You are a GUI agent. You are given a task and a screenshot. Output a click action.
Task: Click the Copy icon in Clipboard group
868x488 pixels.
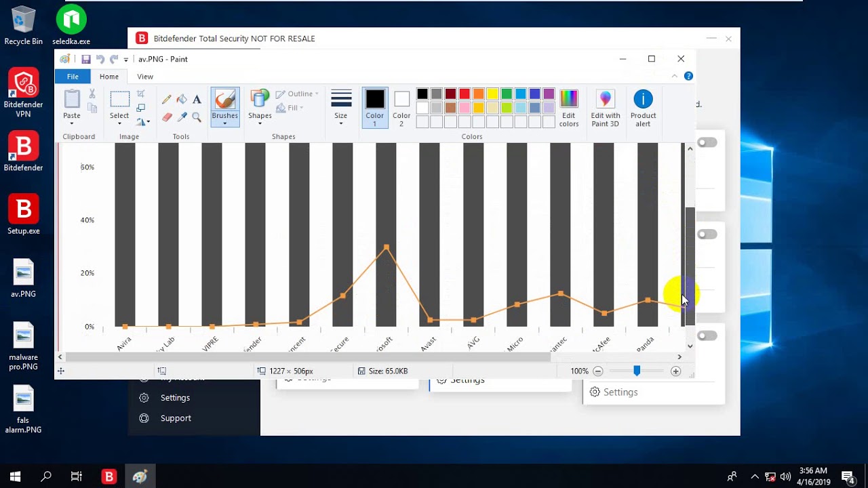coord(92,108)
